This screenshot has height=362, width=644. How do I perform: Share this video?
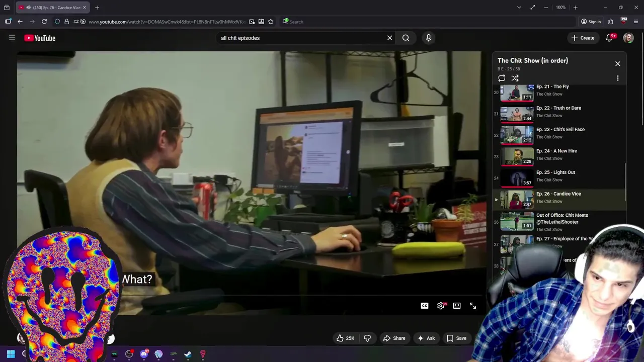click(394, 338)
